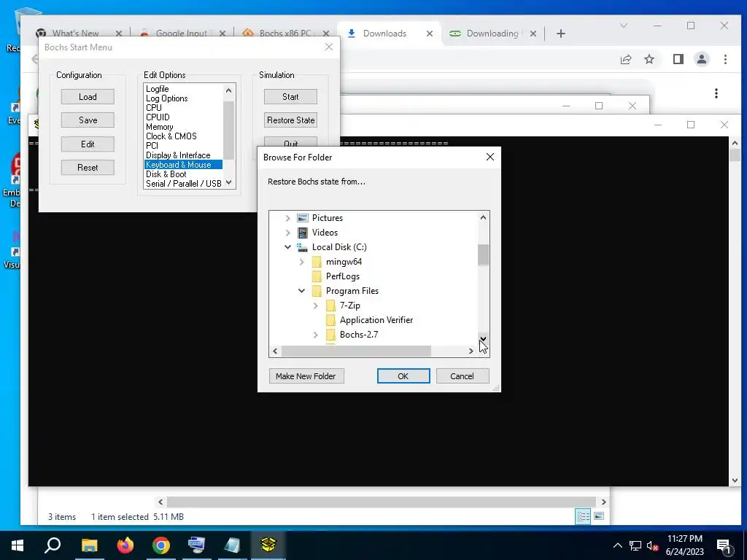The image size is (747, 560).
Task: Expand the Videos folder node
Action: 287,233
